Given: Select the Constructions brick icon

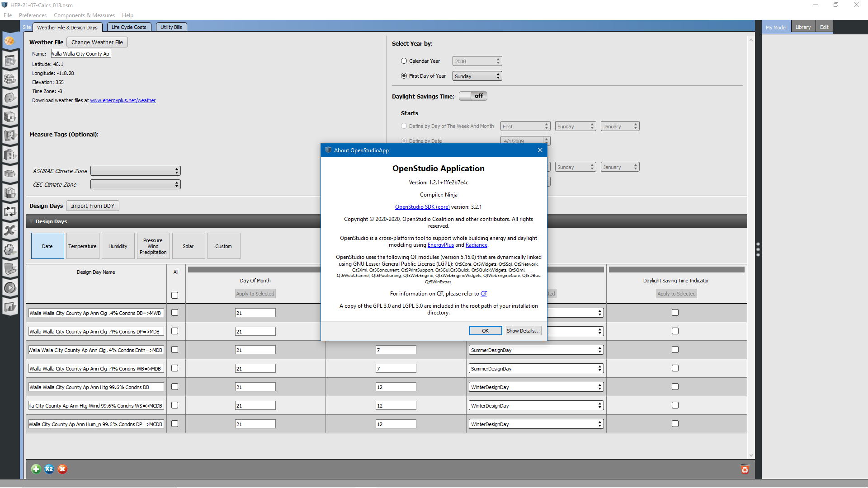Looking at the screenshot, I should (10, 78).
